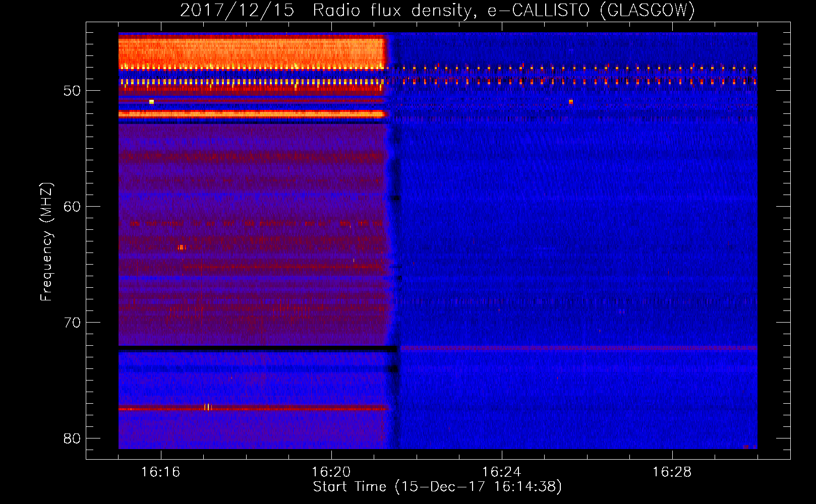The width and height of the screenshot is (816, 504).
Task: Click the yellow double spike on the 77 MHz line
Action: pyautogui.click(x=207, y=407)
